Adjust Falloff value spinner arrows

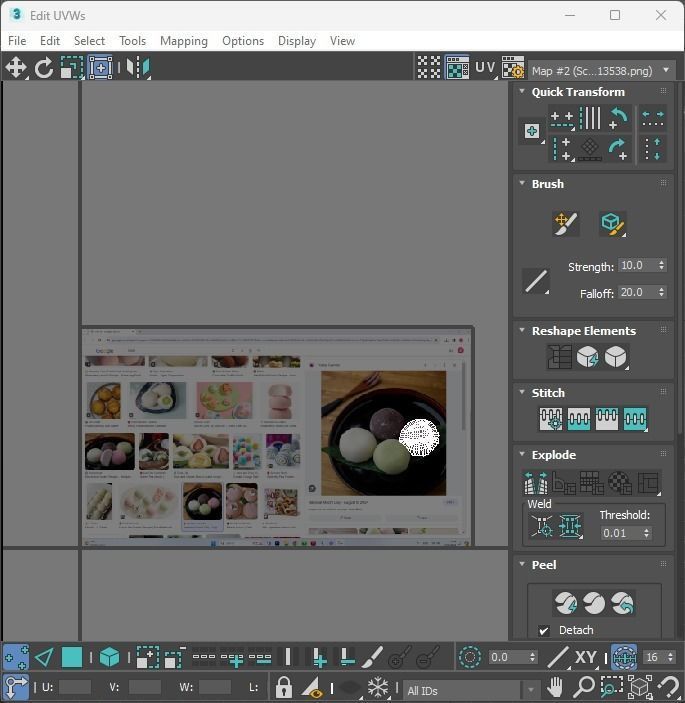[661, 292]
